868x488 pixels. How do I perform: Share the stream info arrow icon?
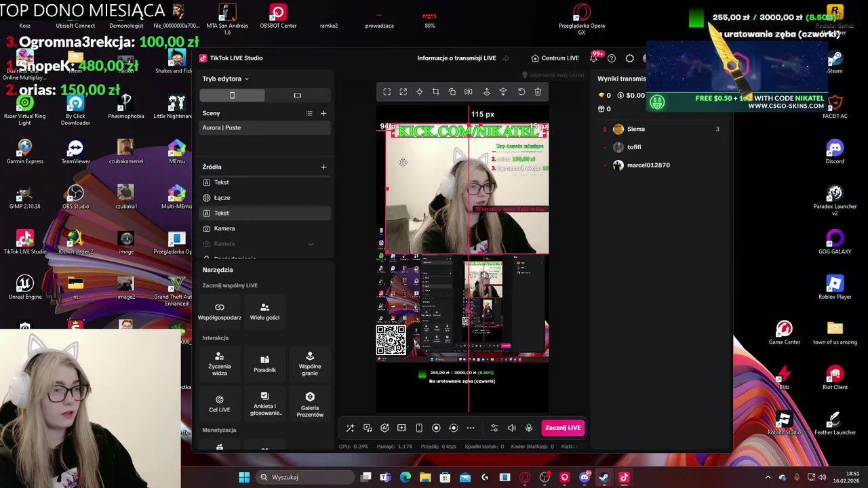pyautogui.click(x=505, y=58)
